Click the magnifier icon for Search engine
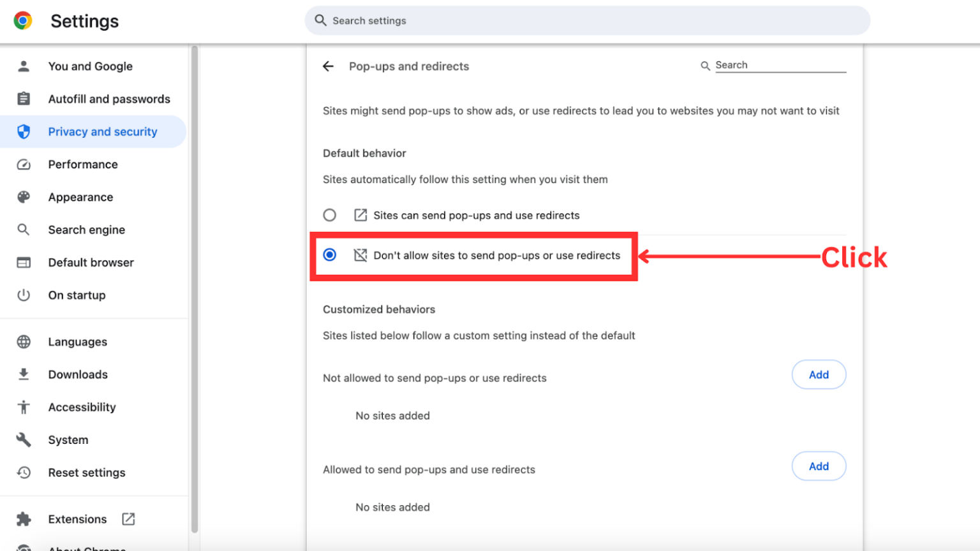980x551 pixels. tap(24, 230)
